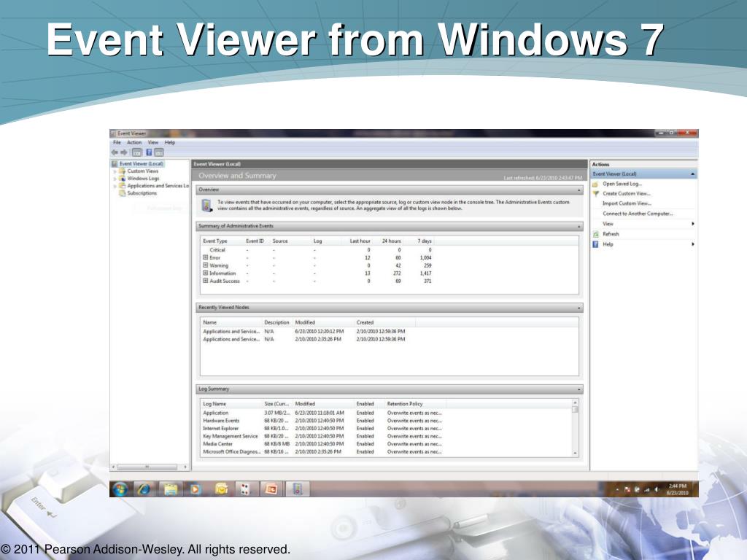The width and height of the screenshot is (747, 560).
Task: Click the network signal tray icon
Action: (646, 489)
